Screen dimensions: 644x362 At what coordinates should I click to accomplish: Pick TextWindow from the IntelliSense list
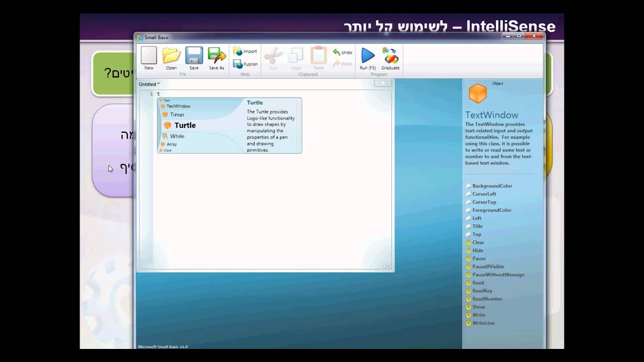click(175, 106)
